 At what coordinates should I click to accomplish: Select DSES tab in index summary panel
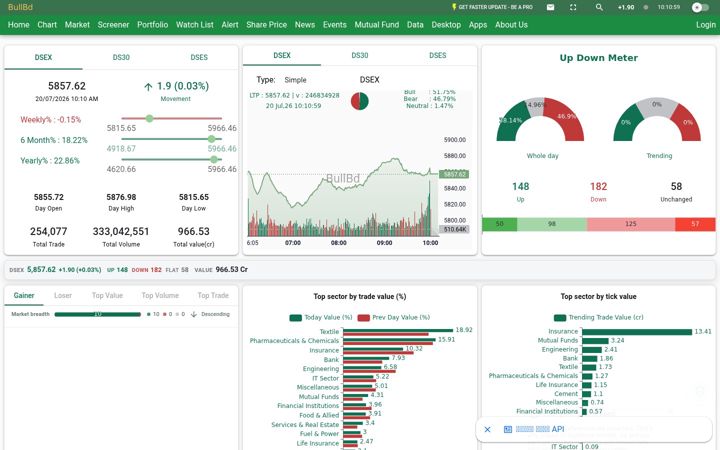tap(199, 57)
